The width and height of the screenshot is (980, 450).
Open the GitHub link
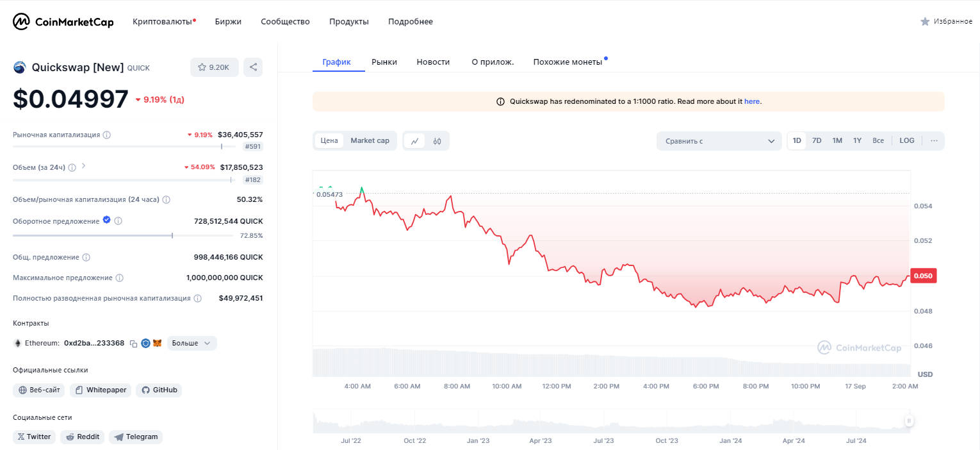[x=159, y=390]
